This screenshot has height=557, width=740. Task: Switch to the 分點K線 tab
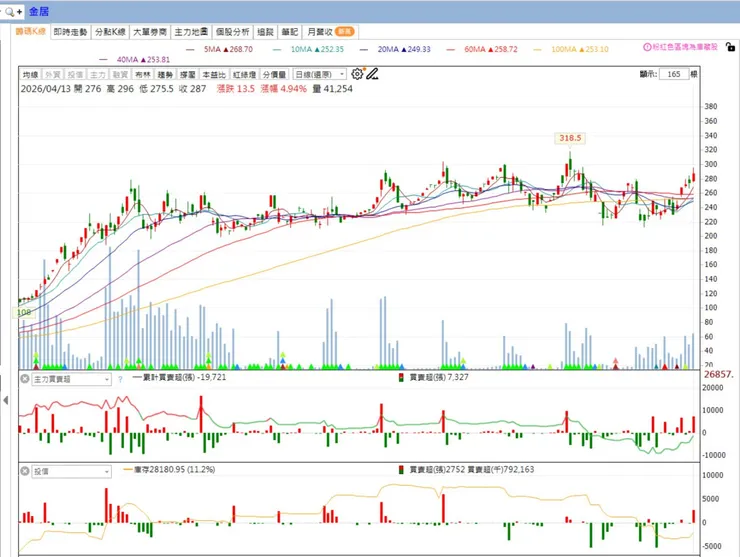pyautogui.click(x=110, y=32)
